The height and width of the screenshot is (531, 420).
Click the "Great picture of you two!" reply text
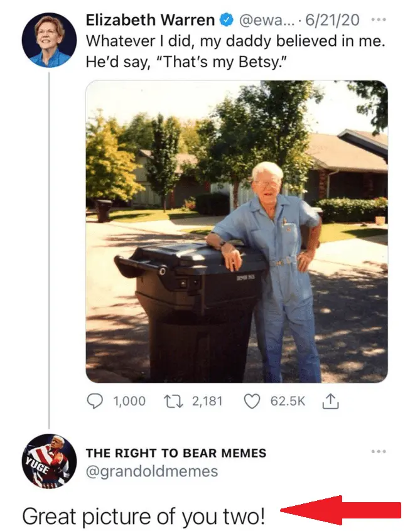(x=144, y=516)
